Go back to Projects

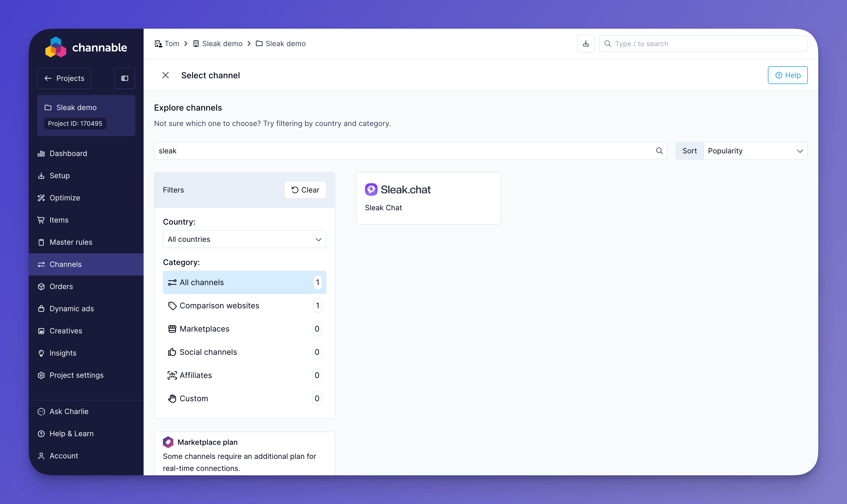pos(64,79)
